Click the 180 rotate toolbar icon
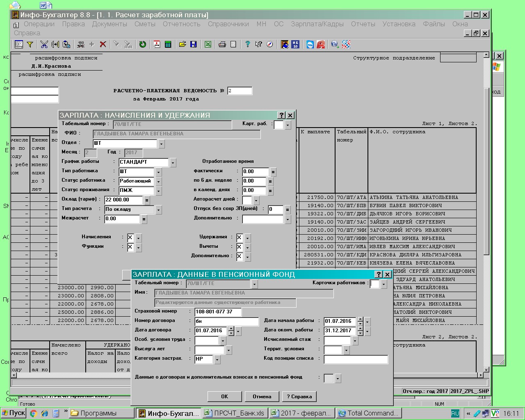This screenshot has height=420, width=525. (x=81, y=44)
